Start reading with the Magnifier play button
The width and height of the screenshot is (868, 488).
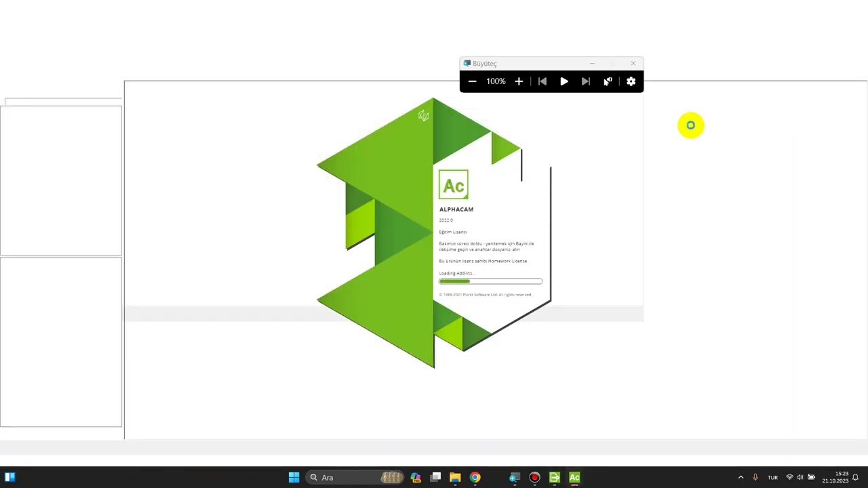564,81
